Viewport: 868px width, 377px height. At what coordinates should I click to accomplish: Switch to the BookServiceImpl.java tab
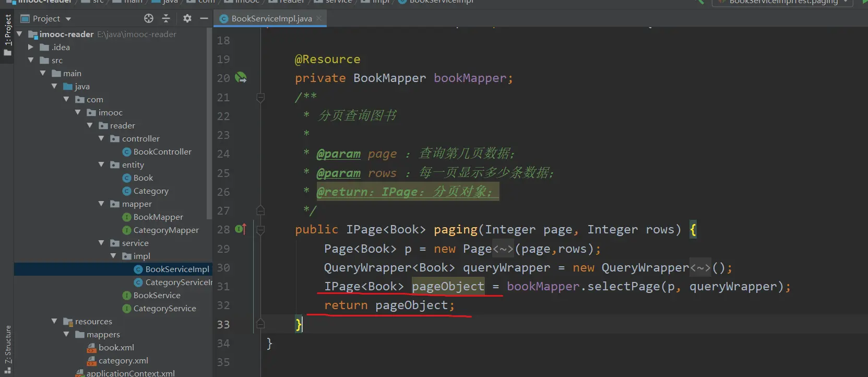[x=271, y=18]
